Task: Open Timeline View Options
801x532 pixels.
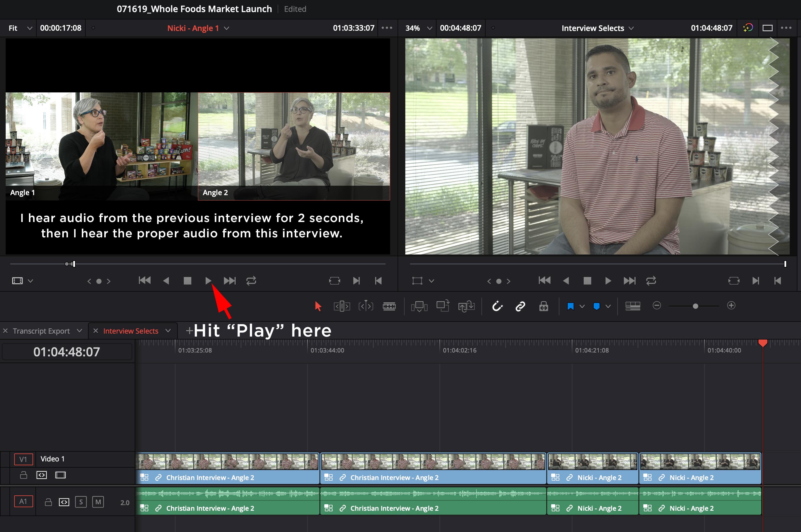Action: (633, 306)
